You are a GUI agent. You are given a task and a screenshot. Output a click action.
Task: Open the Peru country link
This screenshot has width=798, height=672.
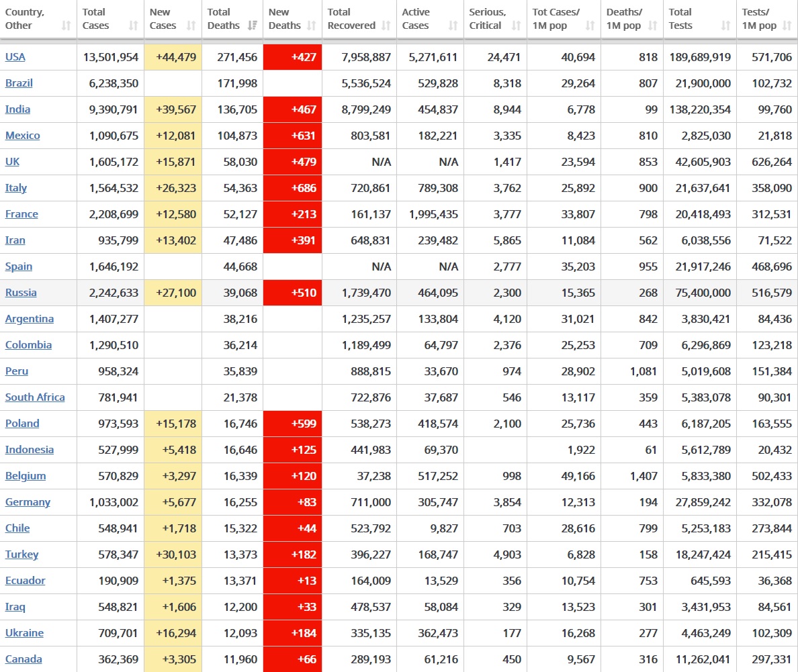17,371
